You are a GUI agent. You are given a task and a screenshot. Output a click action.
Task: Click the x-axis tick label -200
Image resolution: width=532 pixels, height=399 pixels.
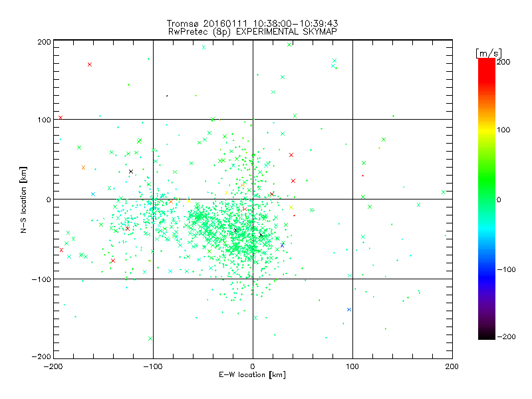point(53,366)
